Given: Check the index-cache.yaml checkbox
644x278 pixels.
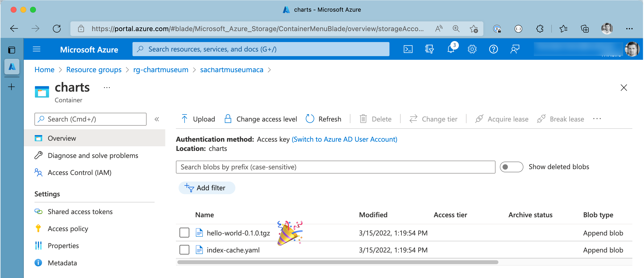Looking at the screenshot, I should pyautogui.click(x=184, y=250).
